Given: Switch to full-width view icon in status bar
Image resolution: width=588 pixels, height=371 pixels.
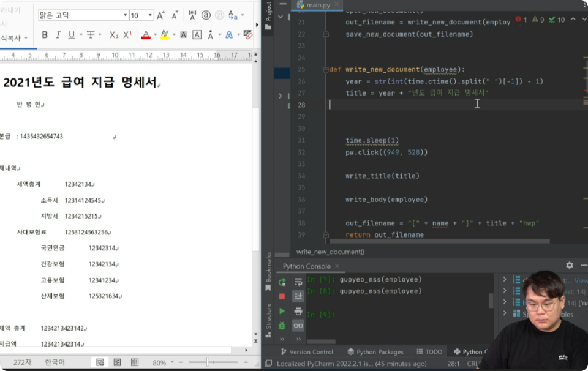Looking at the screenshot, I should point(117,362).
